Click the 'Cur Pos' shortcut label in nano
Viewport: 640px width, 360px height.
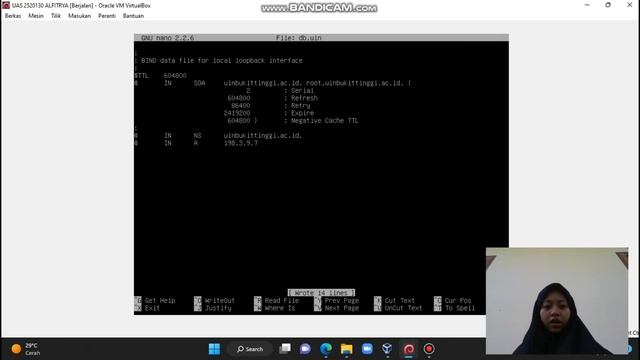click(x=458, y=300)
